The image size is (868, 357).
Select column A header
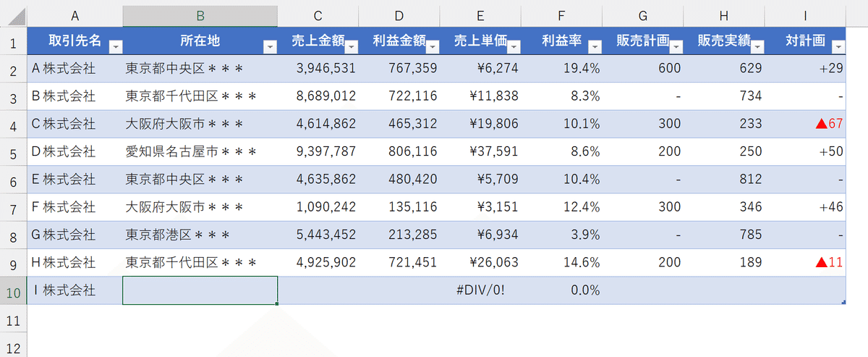(x=75, y=16)
